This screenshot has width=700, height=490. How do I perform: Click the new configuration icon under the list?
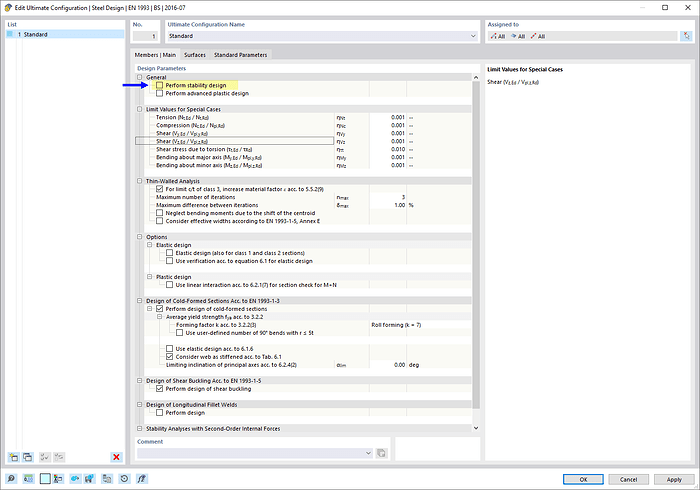tap(13, 457)
